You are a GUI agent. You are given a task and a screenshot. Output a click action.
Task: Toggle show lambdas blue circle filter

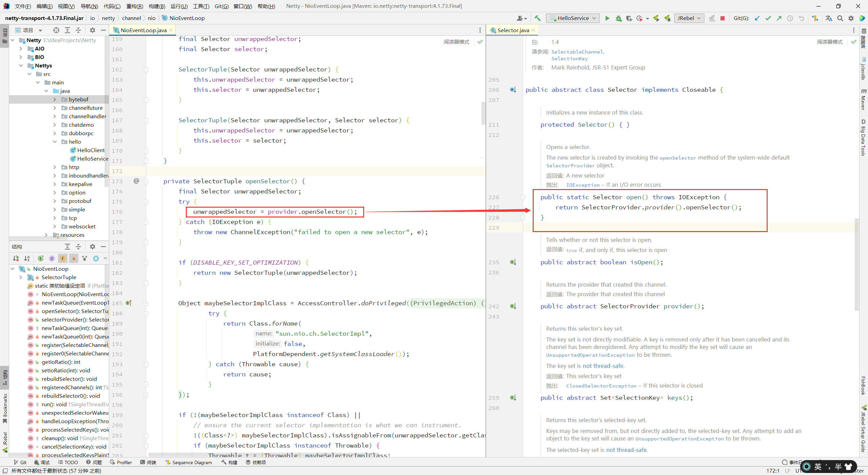point(96,259)
